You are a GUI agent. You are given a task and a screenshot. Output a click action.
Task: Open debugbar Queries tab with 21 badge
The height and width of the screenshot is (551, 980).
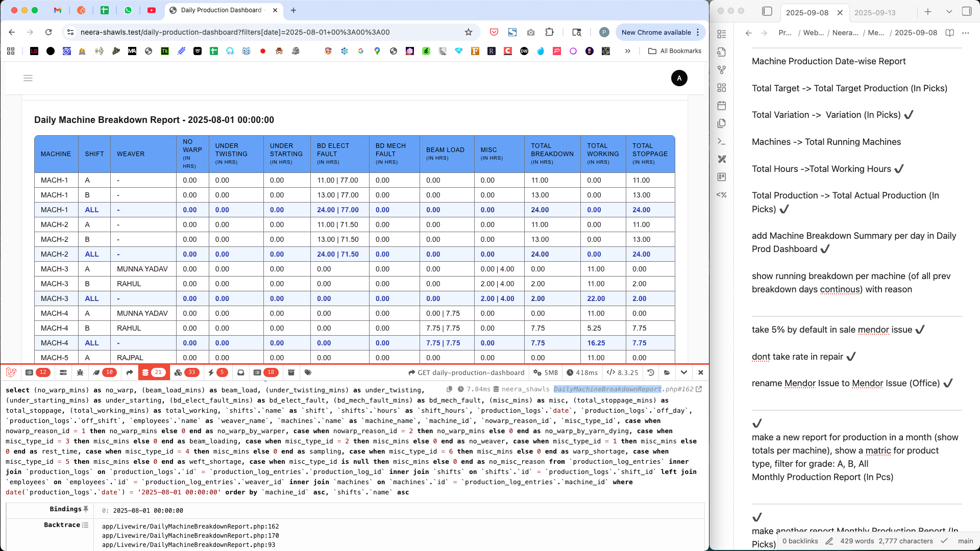pos(153,372)
